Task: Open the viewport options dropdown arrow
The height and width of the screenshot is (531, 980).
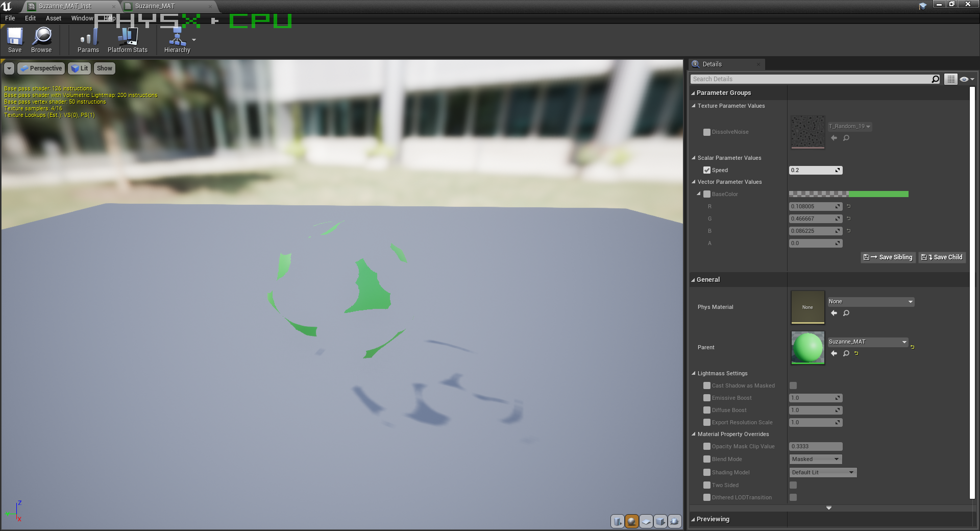Action: pos(9,68)
